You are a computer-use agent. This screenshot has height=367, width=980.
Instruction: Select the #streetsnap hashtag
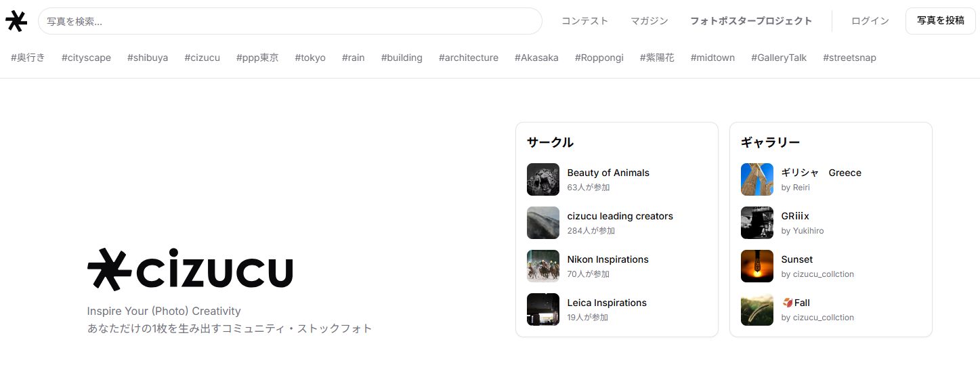[x=849, y=58]
